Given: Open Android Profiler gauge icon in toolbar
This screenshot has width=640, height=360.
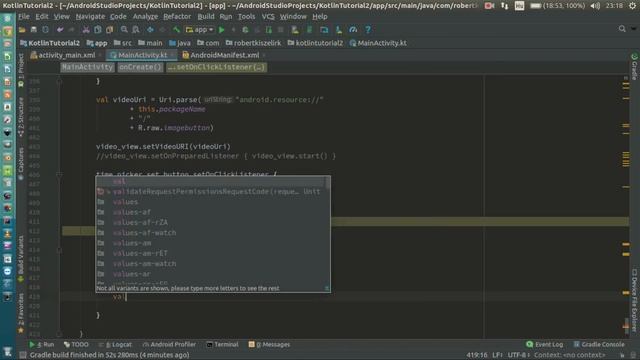Looking at the screenshot, I should tap(353, 30).
